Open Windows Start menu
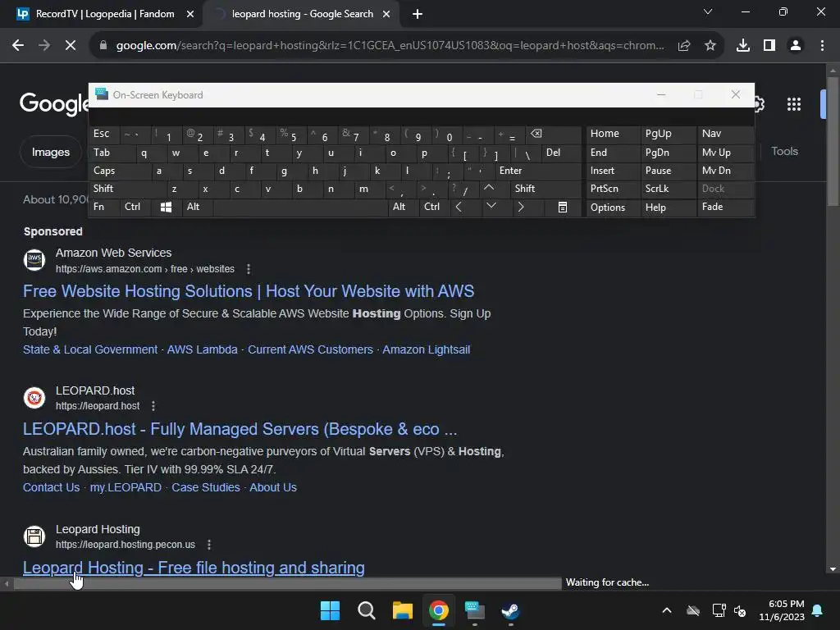840x630 pixels. [x=330, y=610]
